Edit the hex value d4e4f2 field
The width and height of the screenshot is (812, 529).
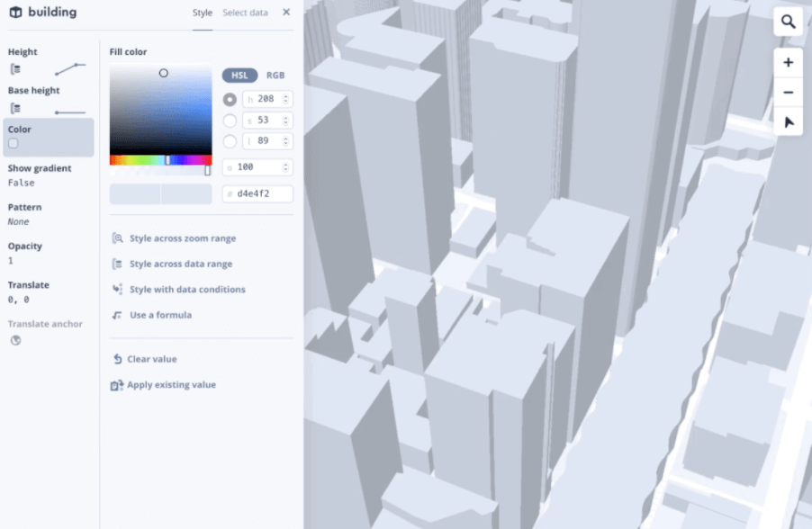[x=259, y=193]
